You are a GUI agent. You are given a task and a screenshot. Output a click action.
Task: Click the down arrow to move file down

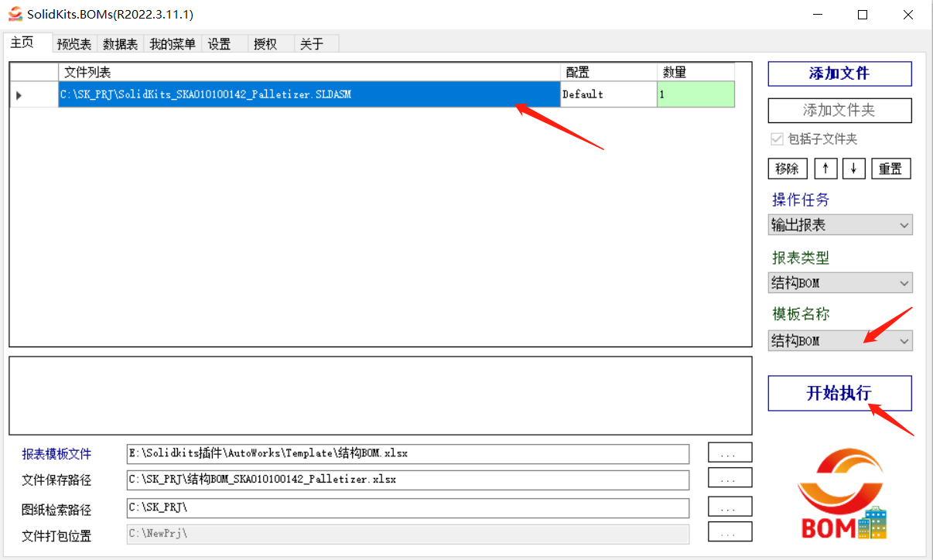[x=853, y=168]
